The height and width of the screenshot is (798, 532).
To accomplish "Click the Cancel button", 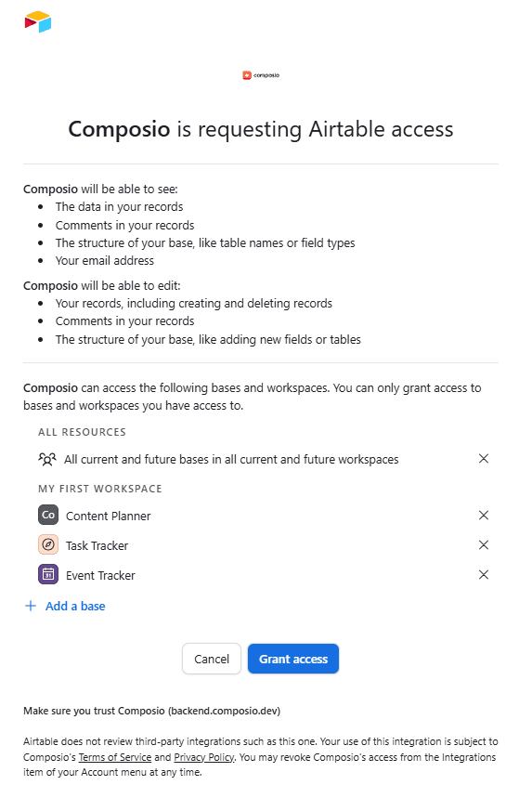I will click(212, 659).
